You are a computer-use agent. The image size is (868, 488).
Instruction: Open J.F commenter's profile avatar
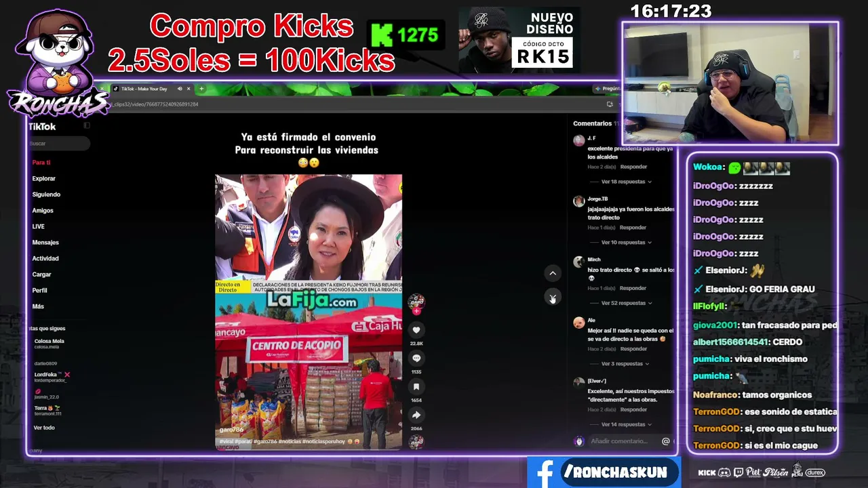point(578,140)
